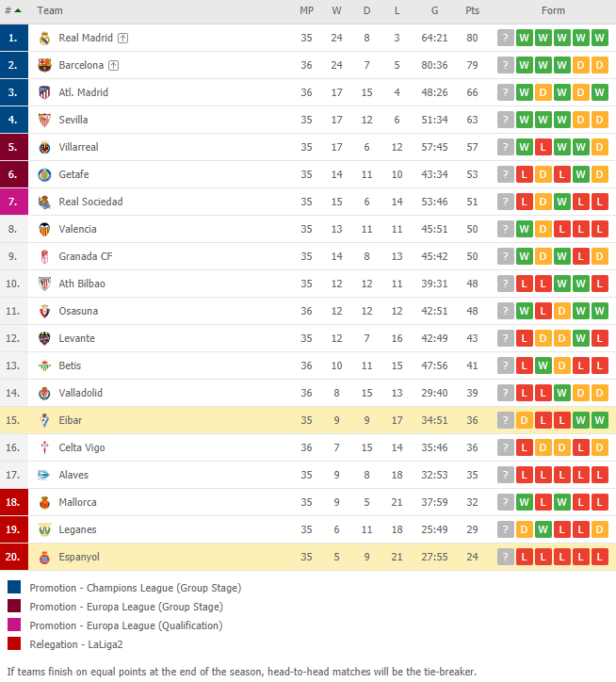Sort standings by the MP column header

(306, 11)
